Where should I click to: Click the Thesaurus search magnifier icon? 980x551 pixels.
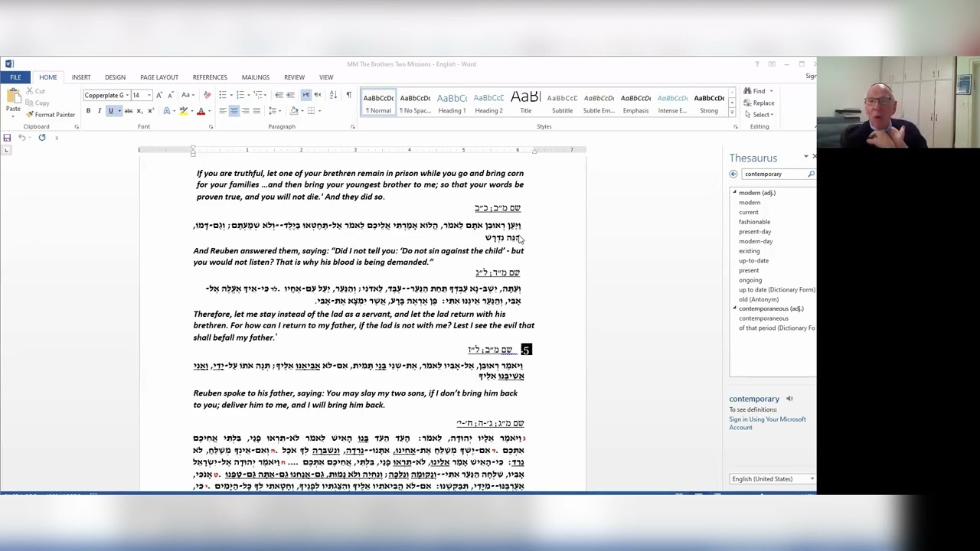point(811,174)
